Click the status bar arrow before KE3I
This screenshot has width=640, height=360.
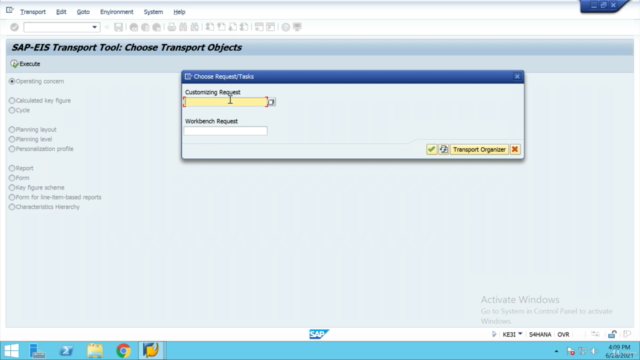coord(494,334)
